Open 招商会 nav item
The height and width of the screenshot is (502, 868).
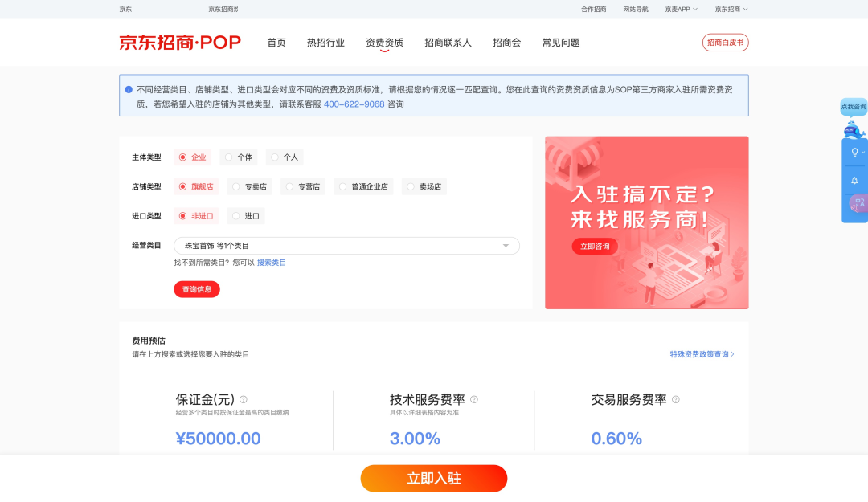tap(506, 43)
